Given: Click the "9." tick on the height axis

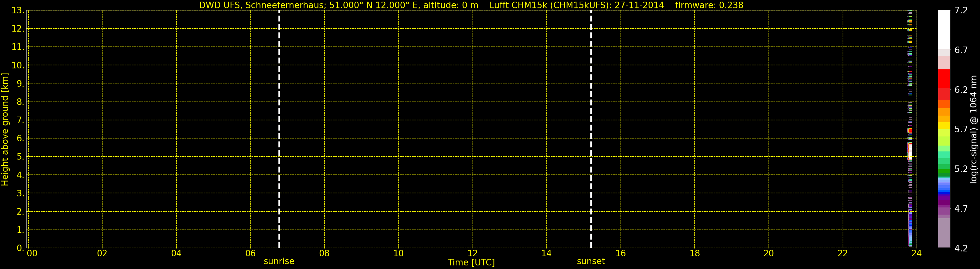Looking at the screenshot, I should [20, 84].
